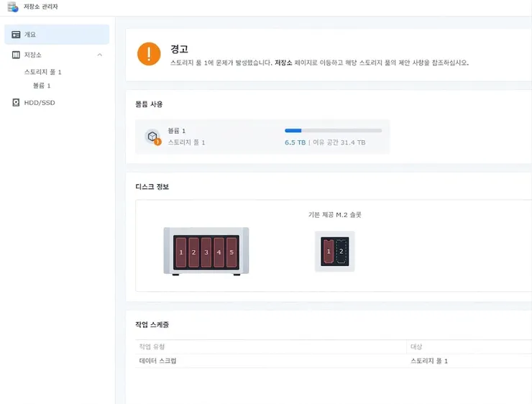
Task: Open the 개요 overview tab
Action: click(x=57, y=35)
